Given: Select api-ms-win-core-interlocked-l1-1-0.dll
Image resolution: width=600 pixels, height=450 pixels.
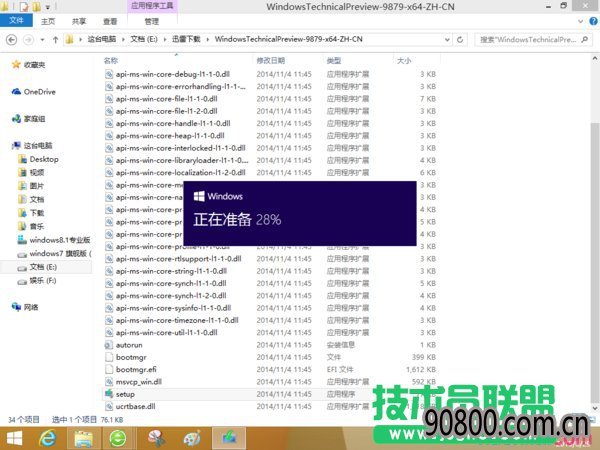Looking at the screenshot, I should click(181, 148).
